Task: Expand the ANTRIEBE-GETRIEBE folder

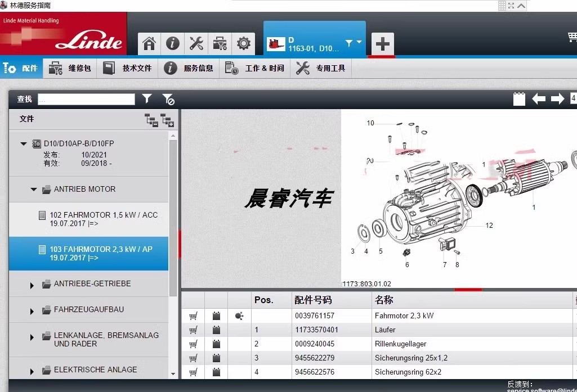Action: [32, 285]
